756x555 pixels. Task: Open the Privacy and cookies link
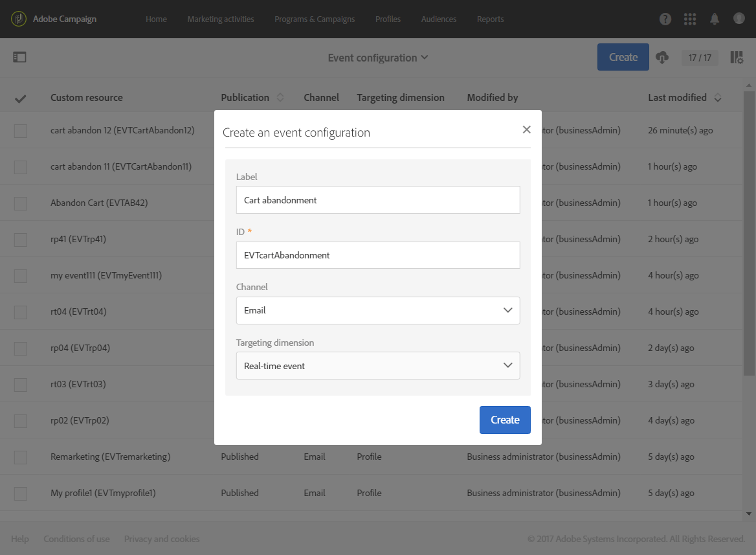162,538
